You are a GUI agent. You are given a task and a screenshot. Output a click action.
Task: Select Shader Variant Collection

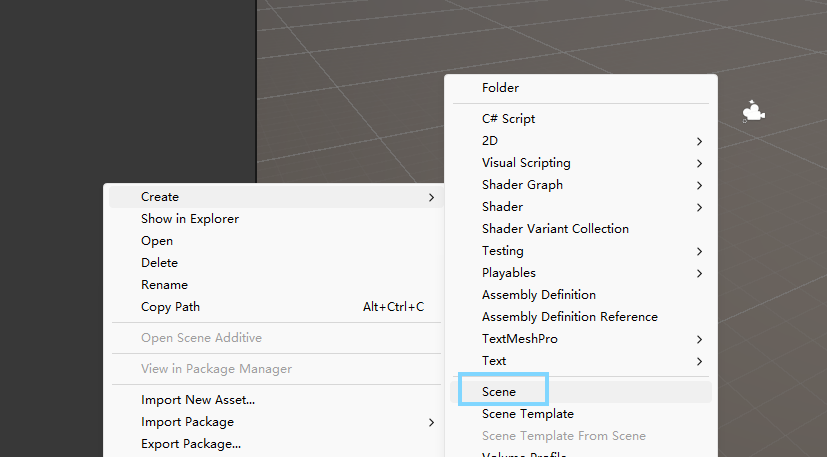555,229
